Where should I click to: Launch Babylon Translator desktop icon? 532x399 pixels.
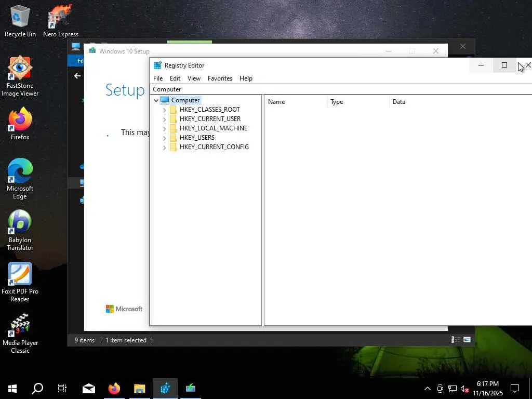[20, 230]
